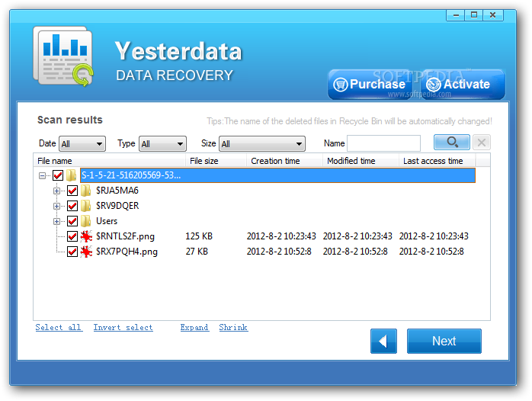Viewport: 532px width, 401px height.
Task: Click the 125 KB file size value
Action: point(199,236)
